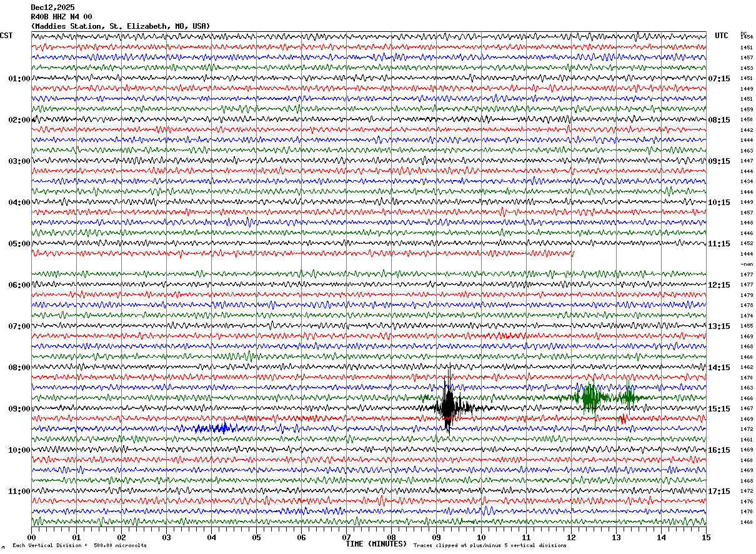The image size is (756, 554).
Task: Pick the 13:15 UTC time label
Action: pyautogui.click(x=719, y=326)
